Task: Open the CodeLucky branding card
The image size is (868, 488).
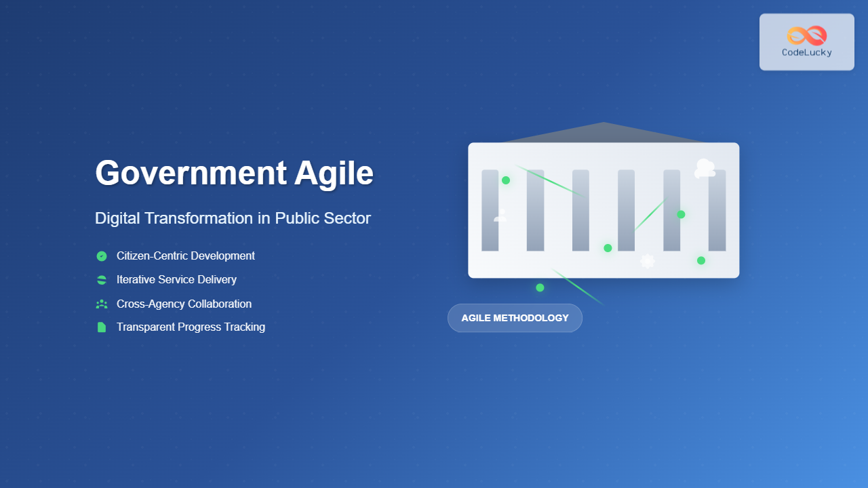Action: 806,41
